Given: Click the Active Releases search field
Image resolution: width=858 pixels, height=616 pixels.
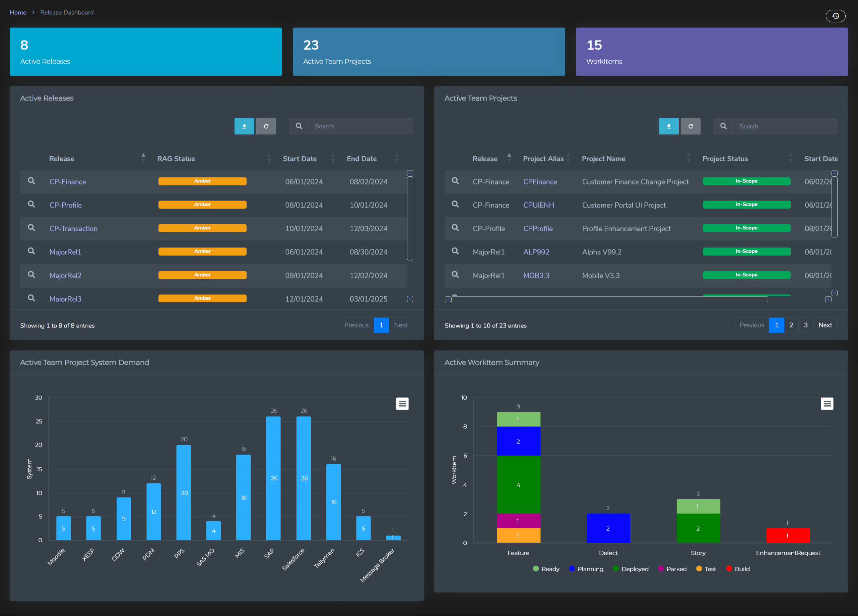Looking at the screenshot, I should pos(360,126).
